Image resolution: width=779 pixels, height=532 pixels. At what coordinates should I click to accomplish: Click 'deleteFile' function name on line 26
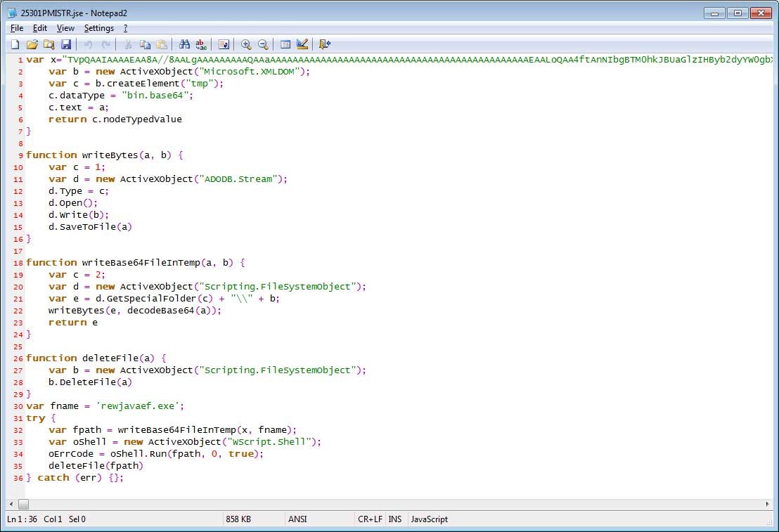[x=110, y=358]
